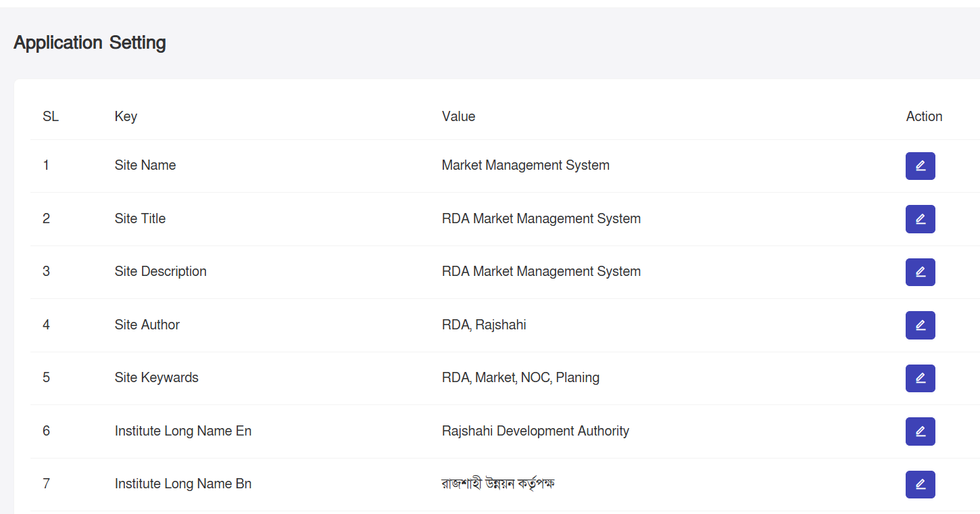Select the Value column header

(458, 116)
